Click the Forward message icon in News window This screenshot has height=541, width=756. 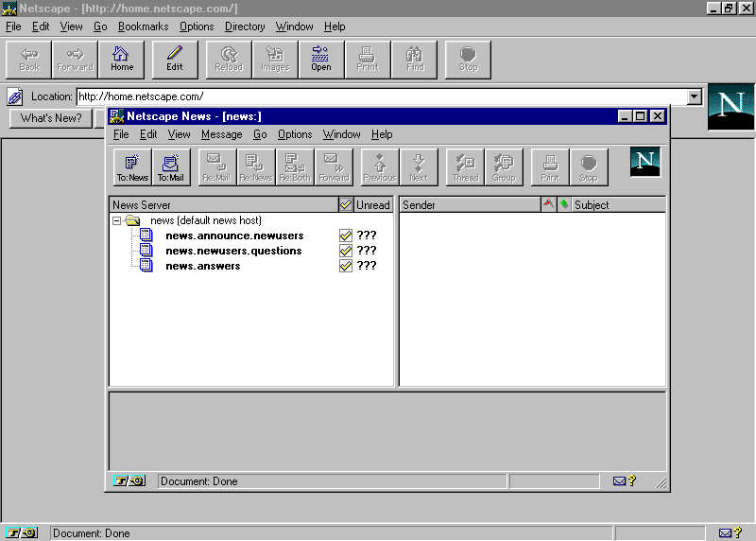click(x=334, y=167)
